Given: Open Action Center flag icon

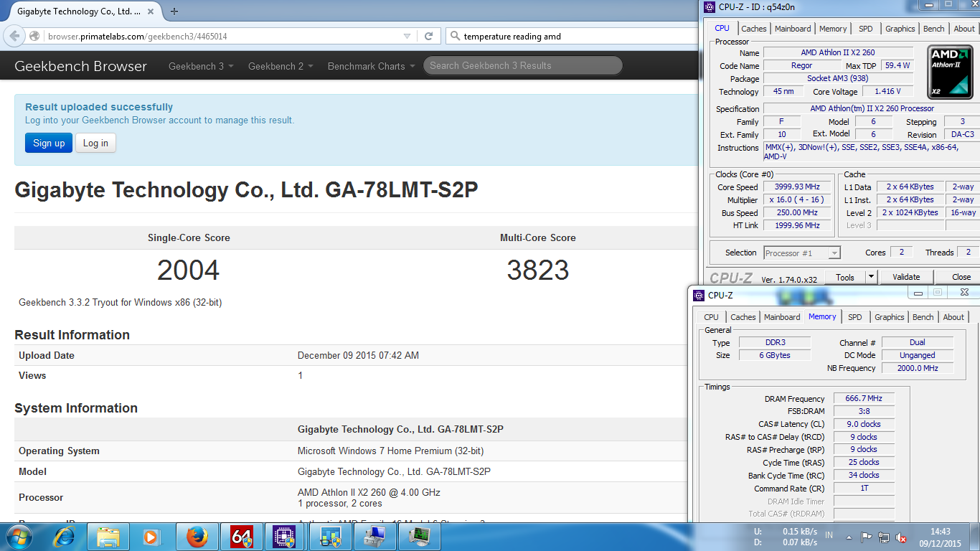Looking at the screenshot, I should [867, 537].
